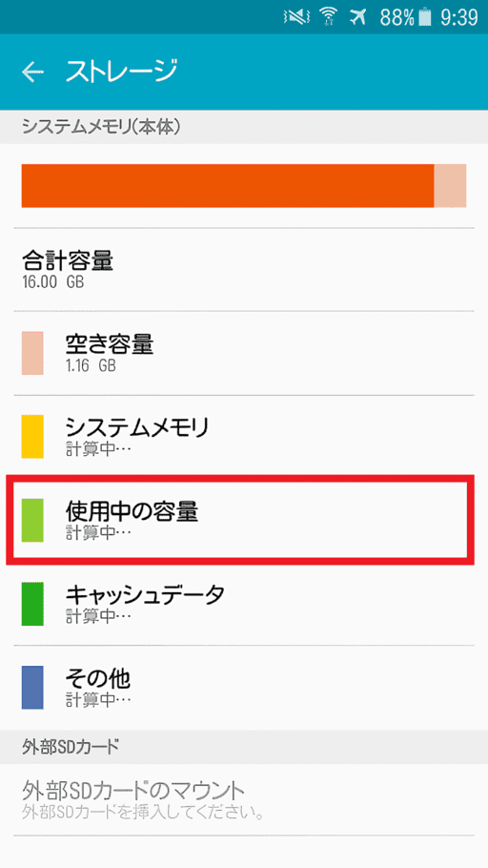Select the 合計容量 16.00 GB entry
The width and height of the screenshot is (488, 868).
coord(244,269)
